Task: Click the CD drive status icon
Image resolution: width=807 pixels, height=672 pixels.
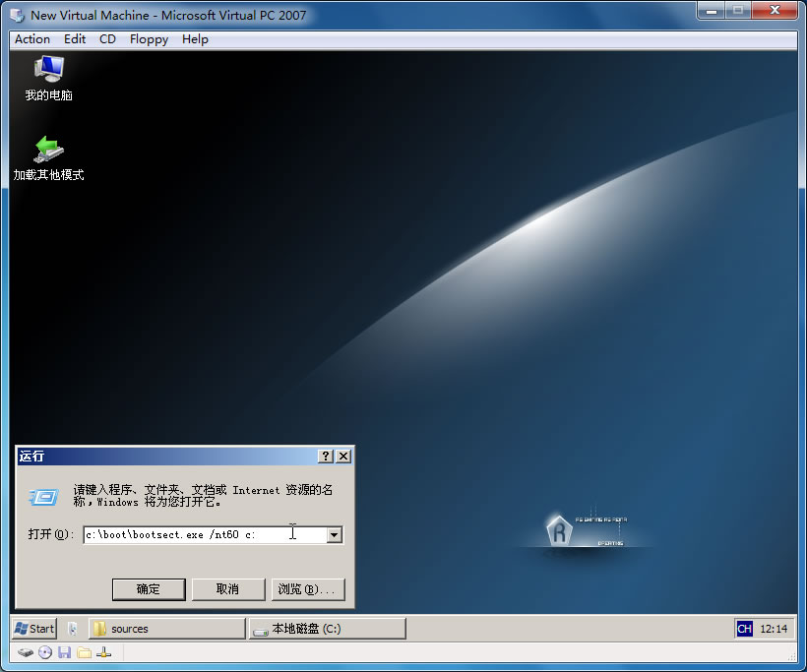Action: 45,652
